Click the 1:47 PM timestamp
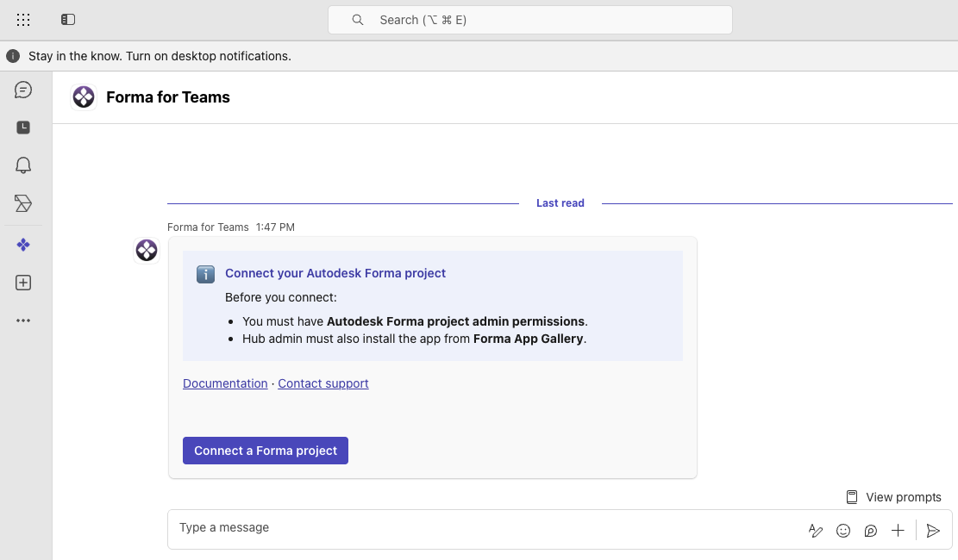The image size is (958, 560). [275, 227]
